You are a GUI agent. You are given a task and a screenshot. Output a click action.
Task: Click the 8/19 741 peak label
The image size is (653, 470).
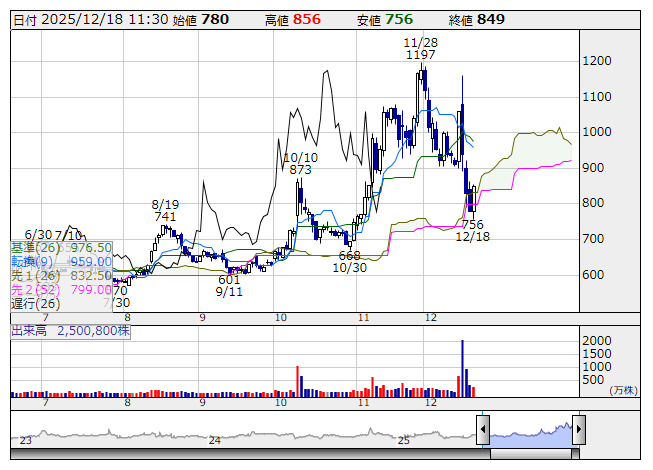pos(165,210)
